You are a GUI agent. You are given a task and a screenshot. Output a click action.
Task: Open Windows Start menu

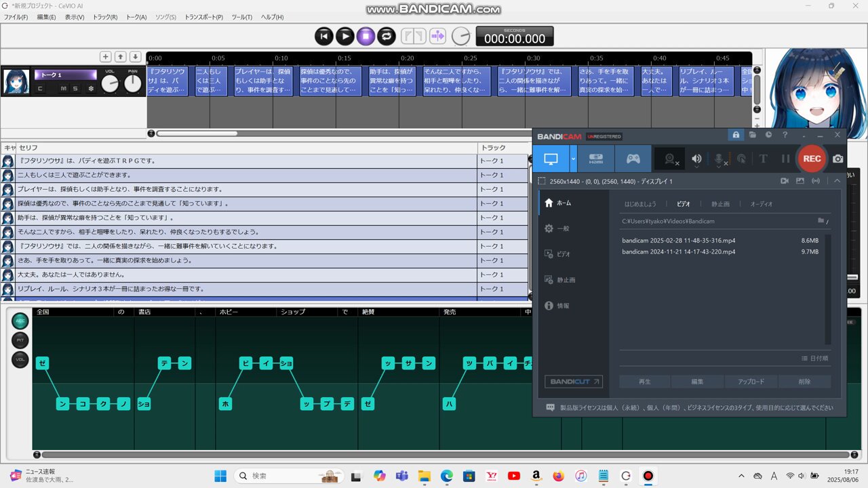[x=220, y=476]
